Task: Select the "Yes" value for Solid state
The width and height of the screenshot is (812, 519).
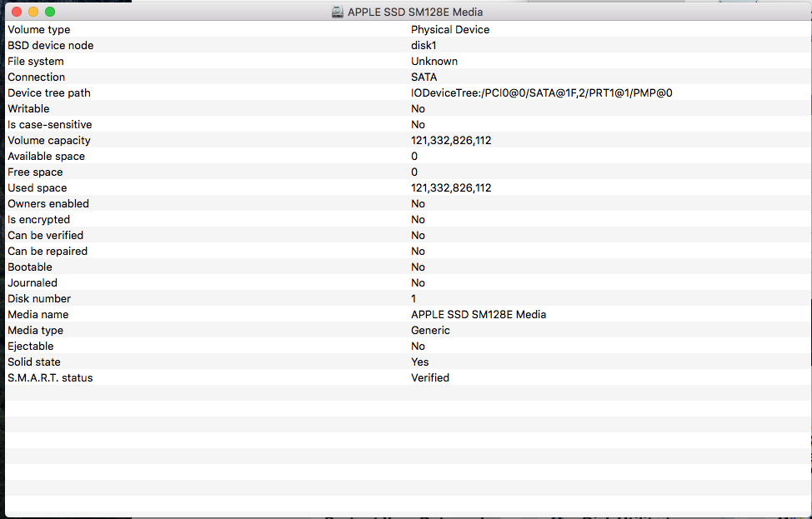Action: (420, 362)
